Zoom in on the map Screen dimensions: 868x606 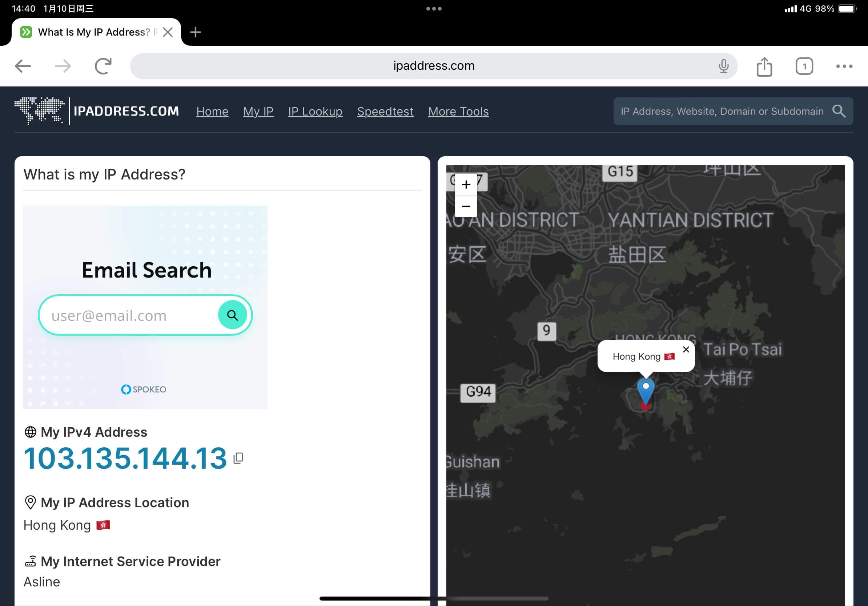466,184
